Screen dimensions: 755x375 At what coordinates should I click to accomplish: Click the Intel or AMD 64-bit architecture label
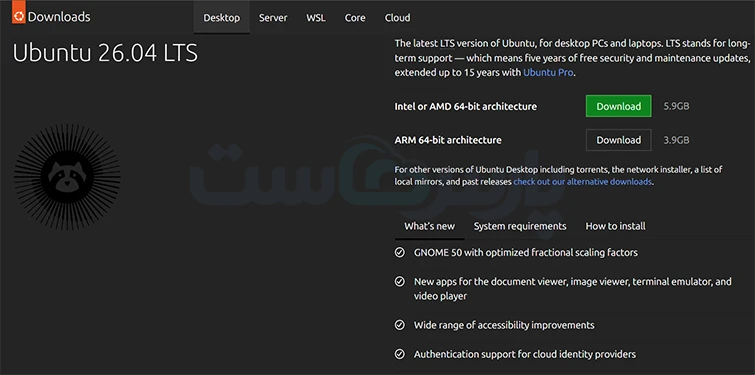[x=466, y=106]
